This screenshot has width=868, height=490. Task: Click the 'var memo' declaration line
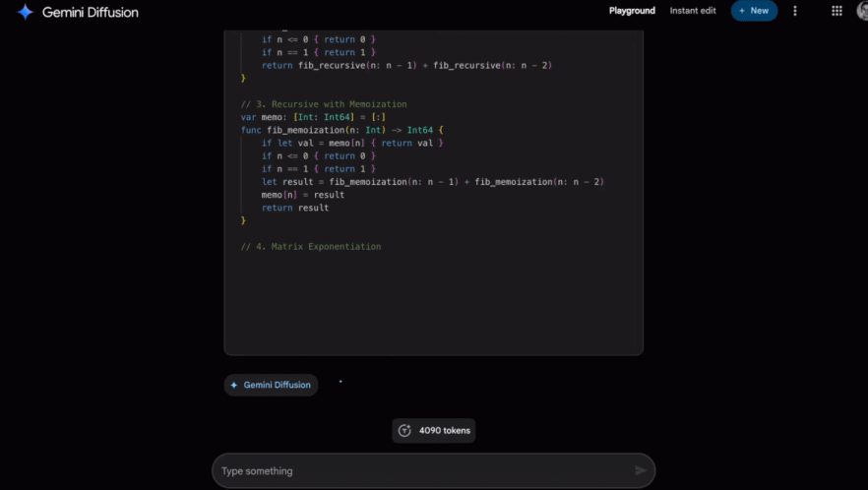click(x=313, y=117)
